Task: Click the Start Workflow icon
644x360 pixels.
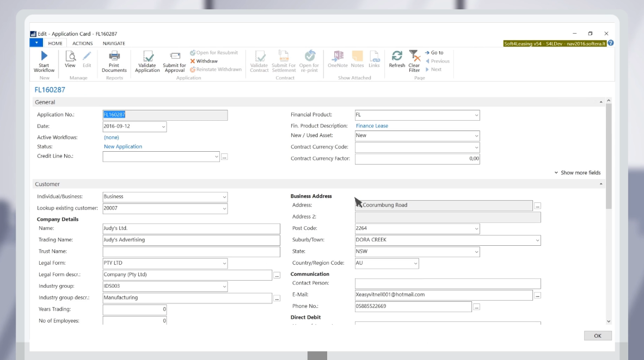Action: (44, 57)
